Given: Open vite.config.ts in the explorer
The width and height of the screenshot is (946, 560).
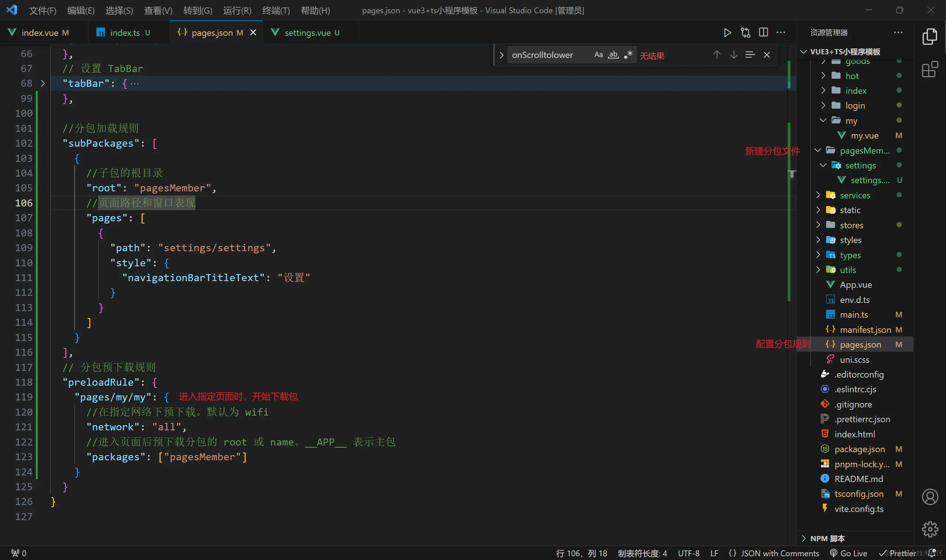Looking at the screenshot, I should pyautogui.click(x=858, y=509).
